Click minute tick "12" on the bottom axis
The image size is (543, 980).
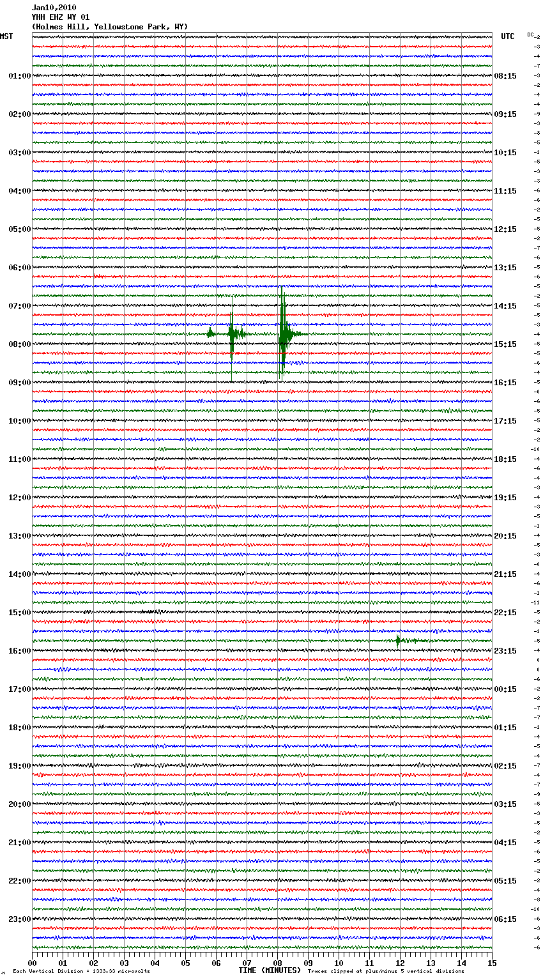point(400,963)
